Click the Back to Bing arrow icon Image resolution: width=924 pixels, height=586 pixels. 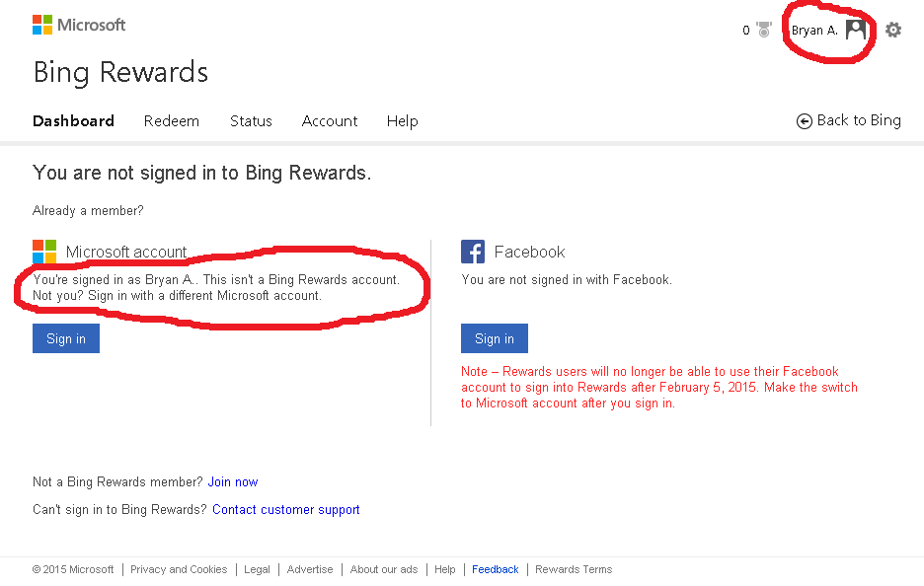805,121
